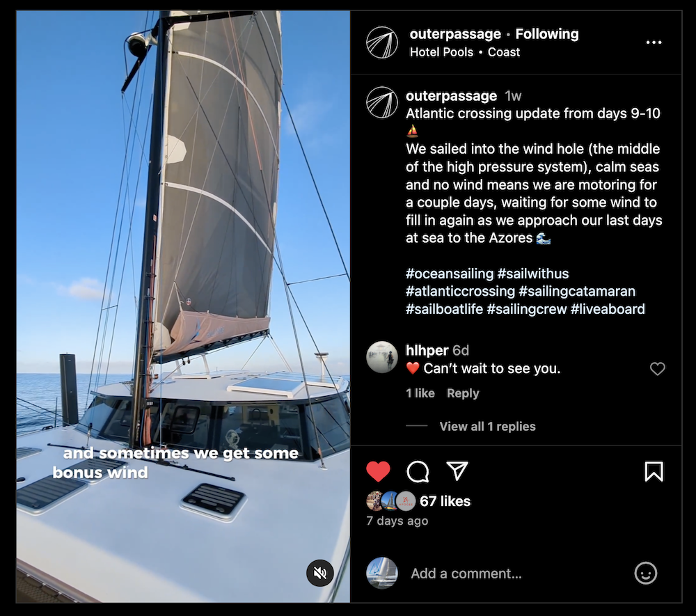Click Reply under hlhper's comment
This screenshot has height=616, width=696.
pyautogui.click(x=463, y=393)
